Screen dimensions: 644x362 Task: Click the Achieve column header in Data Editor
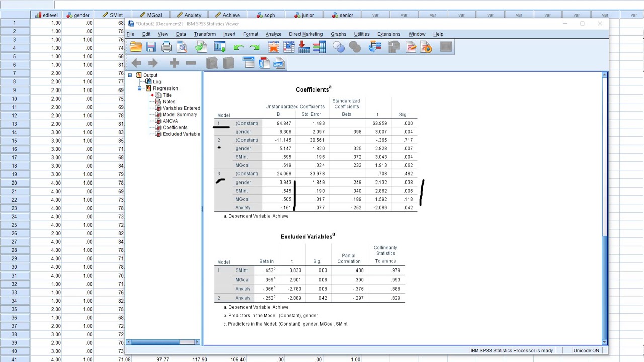click(x=227, y=15)
